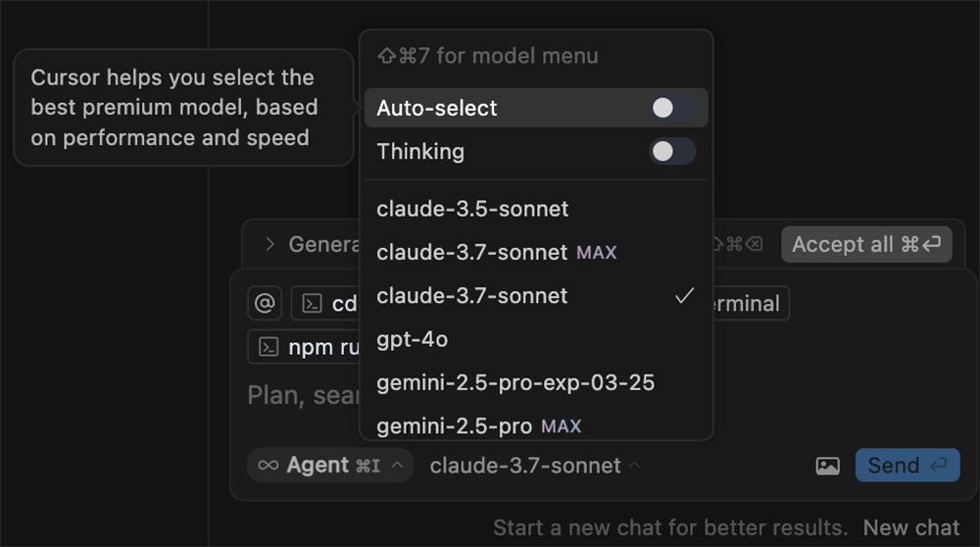Enable the Auto-select toggle
This screenshot has height=547, width=980.
(672, 108)
